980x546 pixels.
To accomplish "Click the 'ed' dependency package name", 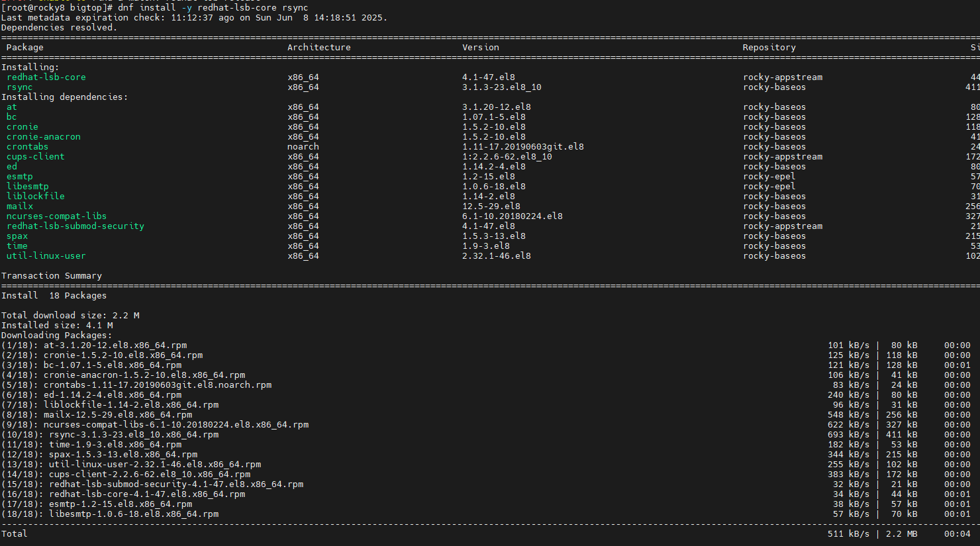I will [12, 167].
